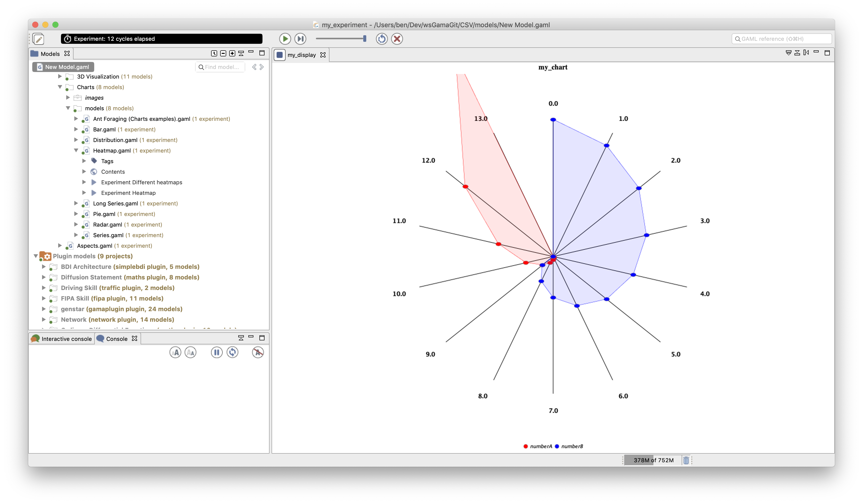Viewport: 863px width, 504px height.
Task: Pause the console output
Action: [216, 352]
